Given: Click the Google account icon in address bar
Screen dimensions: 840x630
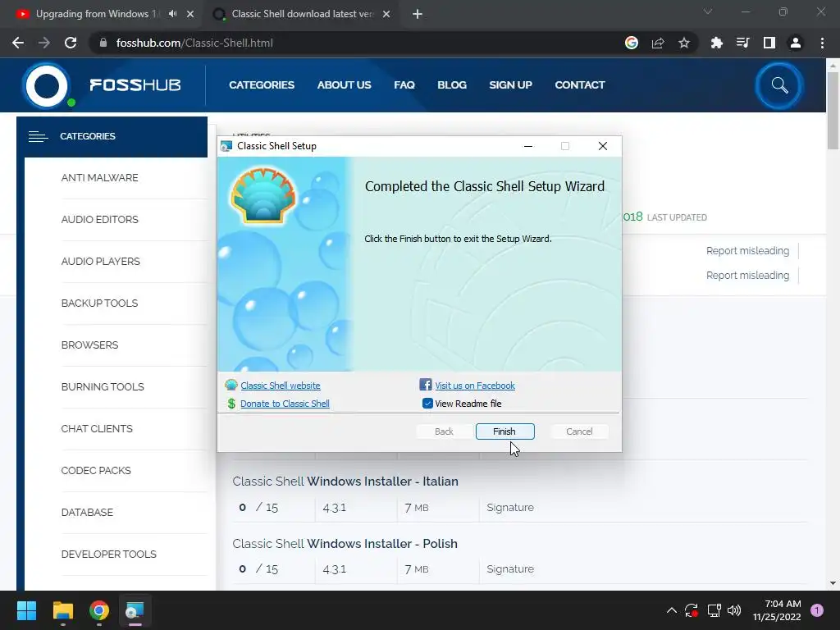Looking at the screenshot, I should coord(632,43).
